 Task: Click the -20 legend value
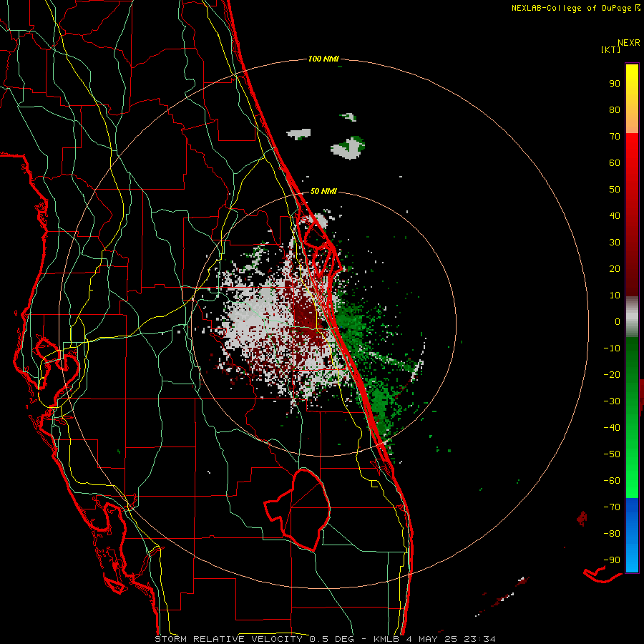coord(612,374)
